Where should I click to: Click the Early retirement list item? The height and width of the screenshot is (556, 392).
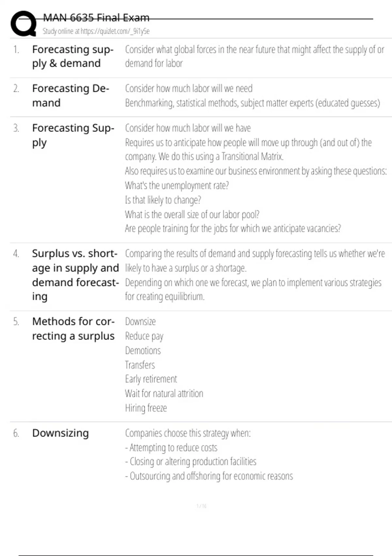151,379
